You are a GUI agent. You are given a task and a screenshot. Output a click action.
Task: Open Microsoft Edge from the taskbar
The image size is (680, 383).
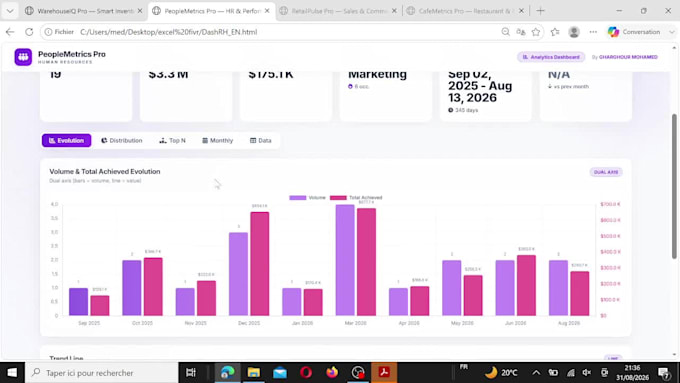pos(227,373)
